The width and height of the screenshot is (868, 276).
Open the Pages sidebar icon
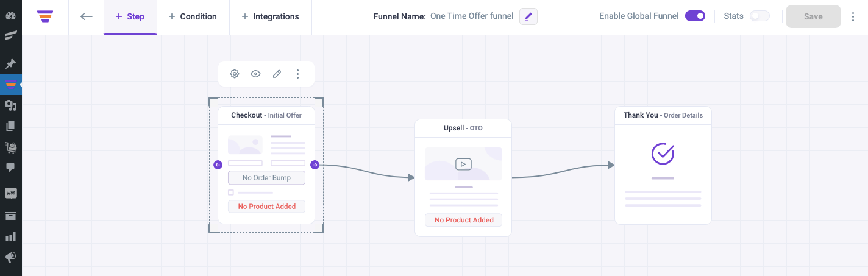10,126
